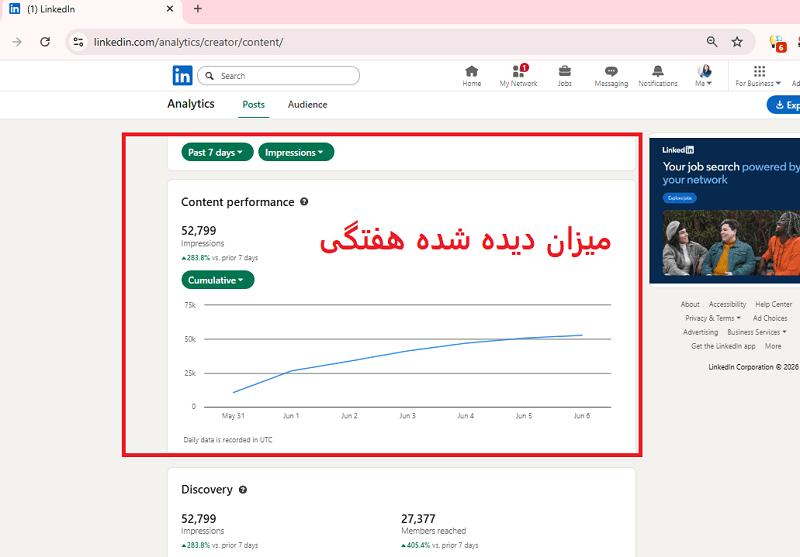Viewport: 800px width, 557px height.
Task: Click the browser forward arrow
Action: click(x=17, y=42)
